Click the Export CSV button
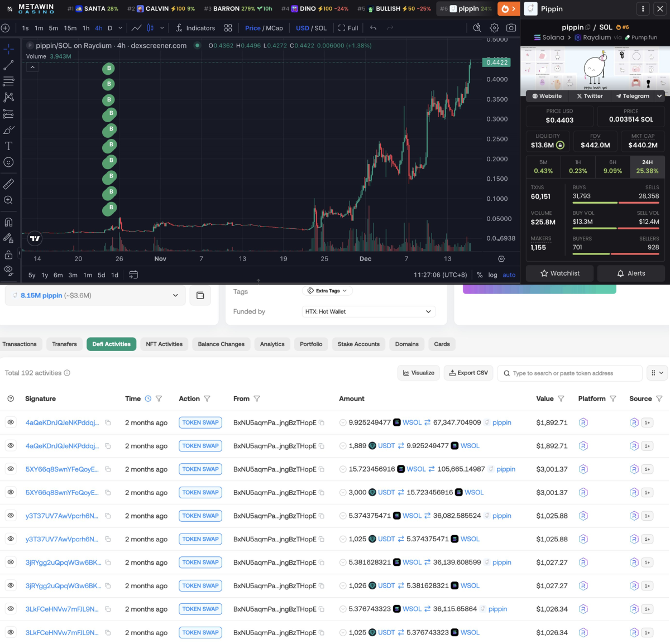Screen dimensions: 670x644 tap(468, 373)
